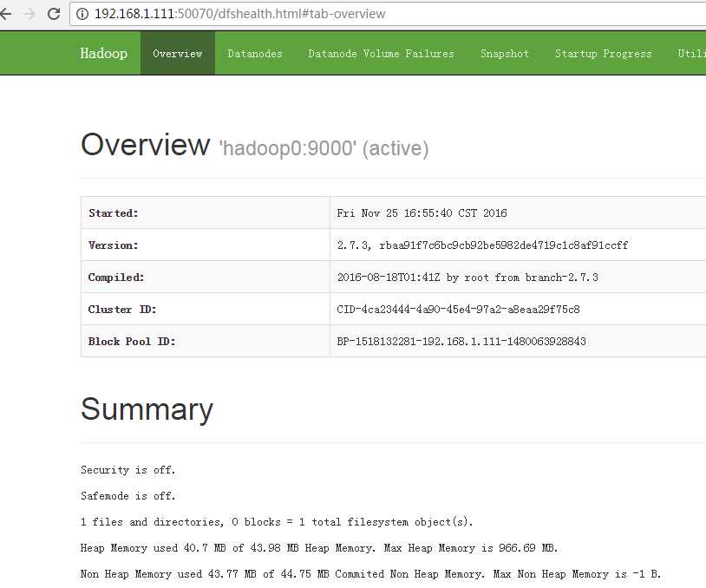706x588 pixels.
Task: Click the compiled value '2016-08-18T01:41Z by root'
Action: pyautogui.click(x=467, y=277)
